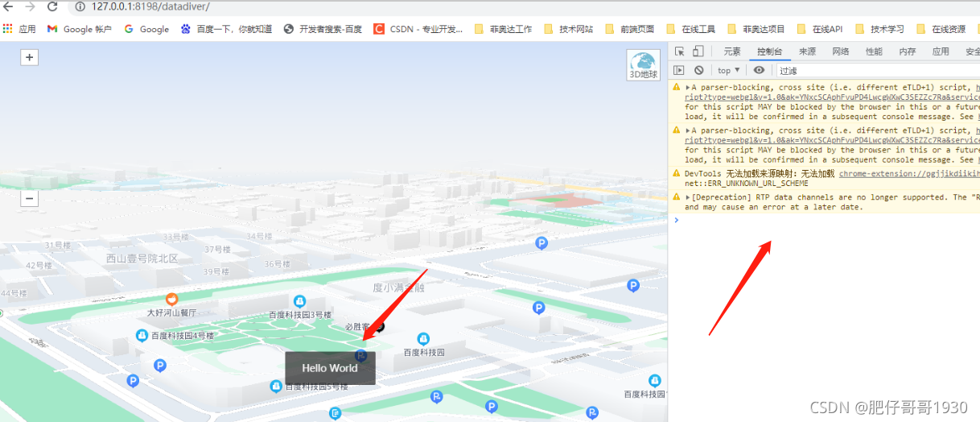Go back with the browser back arrow
Viewport: 980px width, 422px height.
10,6
